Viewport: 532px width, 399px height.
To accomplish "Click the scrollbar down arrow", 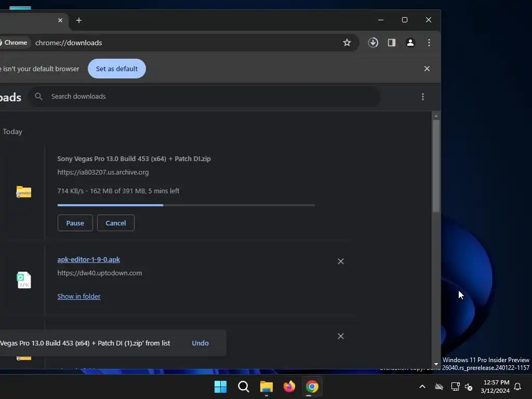I will point(436,364).
